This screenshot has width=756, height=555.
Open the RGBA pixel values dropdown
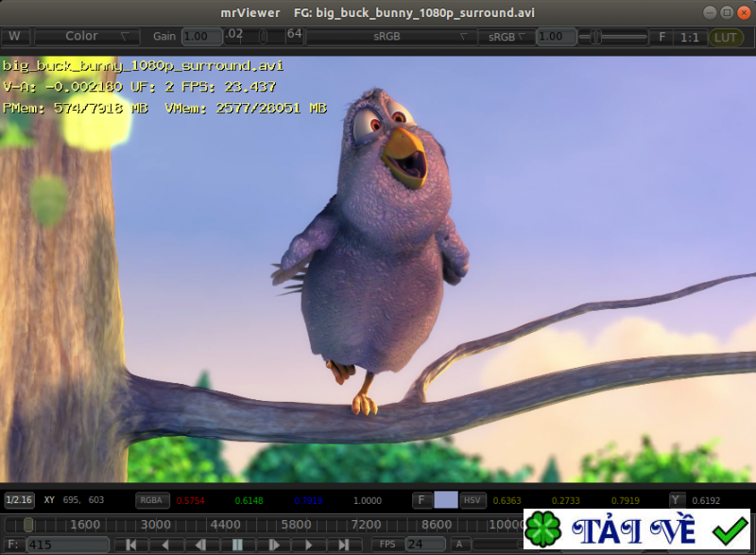[x=152, y=500]
